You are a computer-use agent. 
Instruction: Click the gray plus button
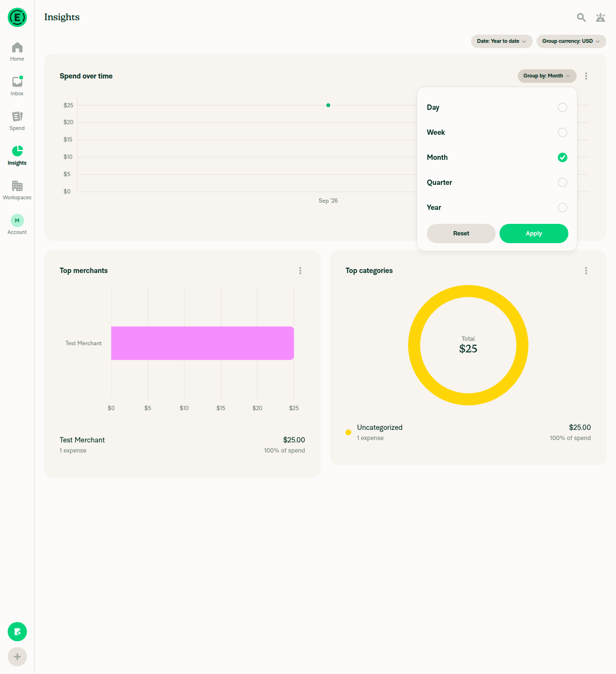17,657
